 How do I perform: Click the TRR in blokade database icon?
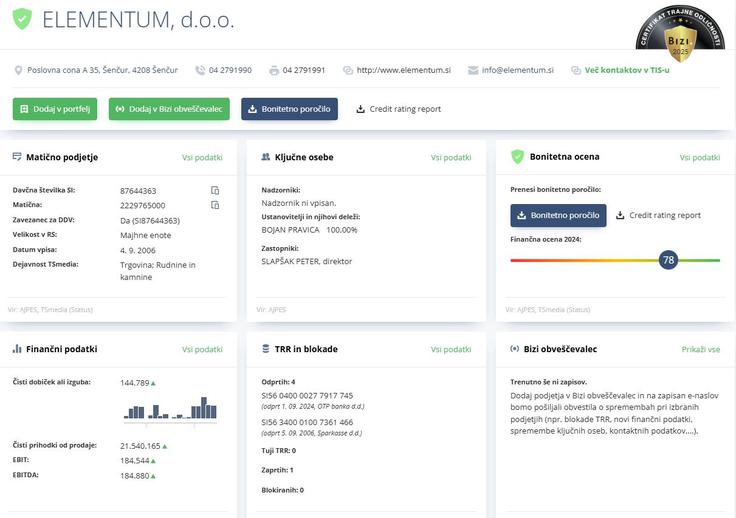[x=266, y=349]
